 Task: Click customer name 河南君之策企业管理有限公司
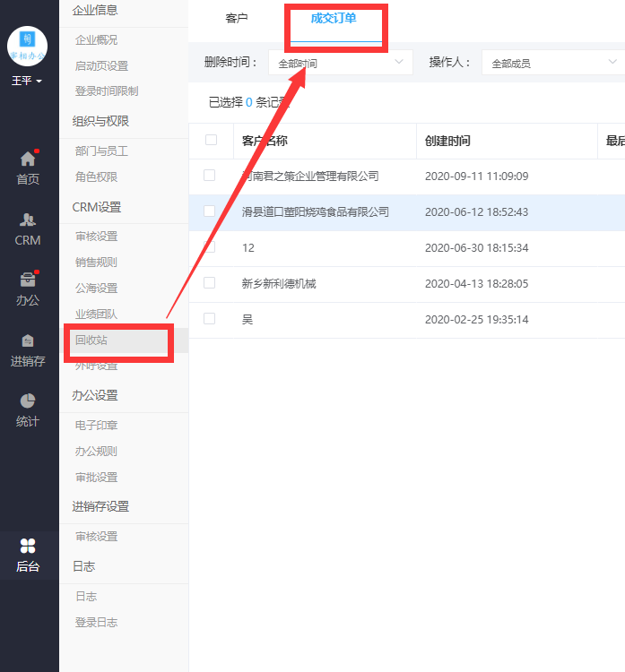point(310,176)
